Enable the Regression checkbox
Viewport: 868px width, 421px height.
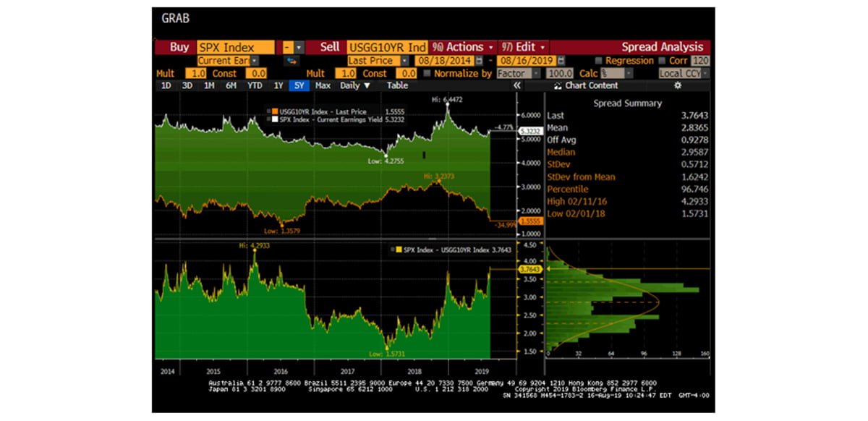[598, 61]
